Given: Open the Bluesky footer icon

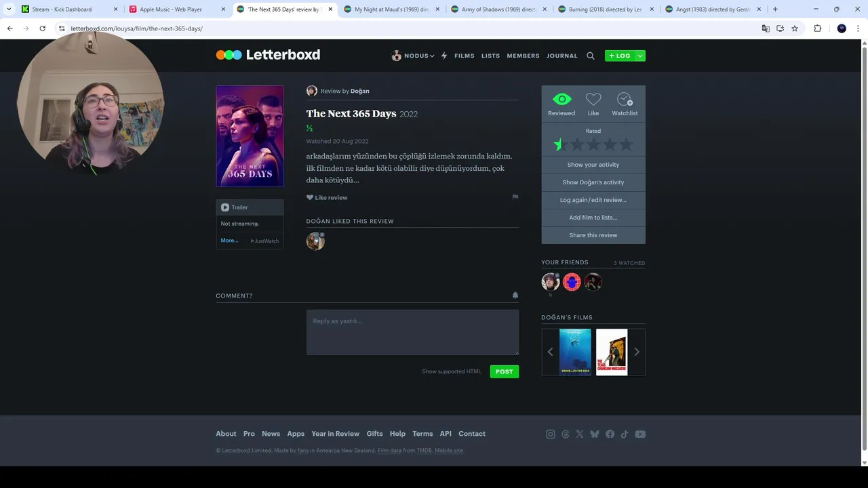Looking at the screenshot, I should pos(595,434).
